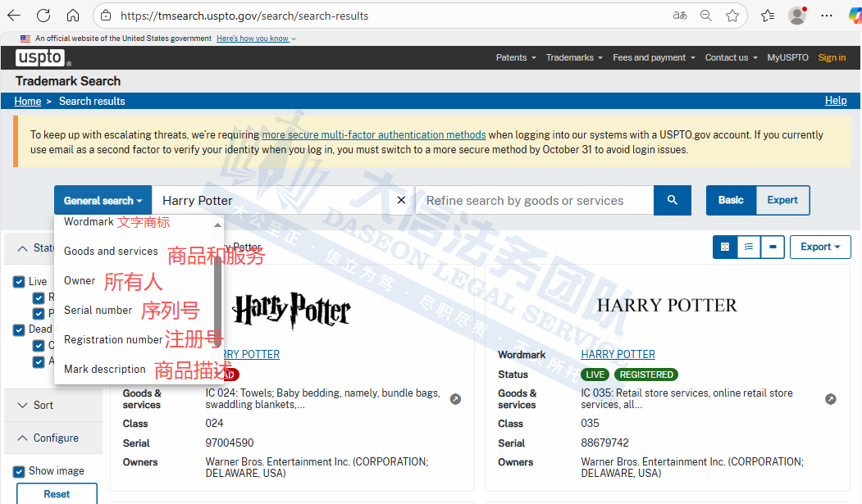Screen dimensions: 862x504
Task: Go to Home breadcrumb link
Action: (28, 101)
